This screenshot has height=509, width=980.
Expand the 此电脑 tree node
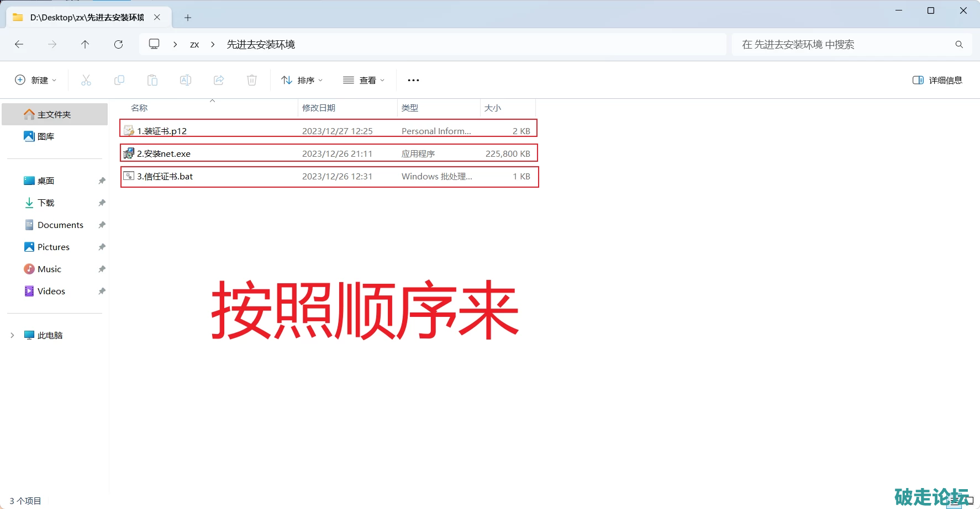click(12, 335)
